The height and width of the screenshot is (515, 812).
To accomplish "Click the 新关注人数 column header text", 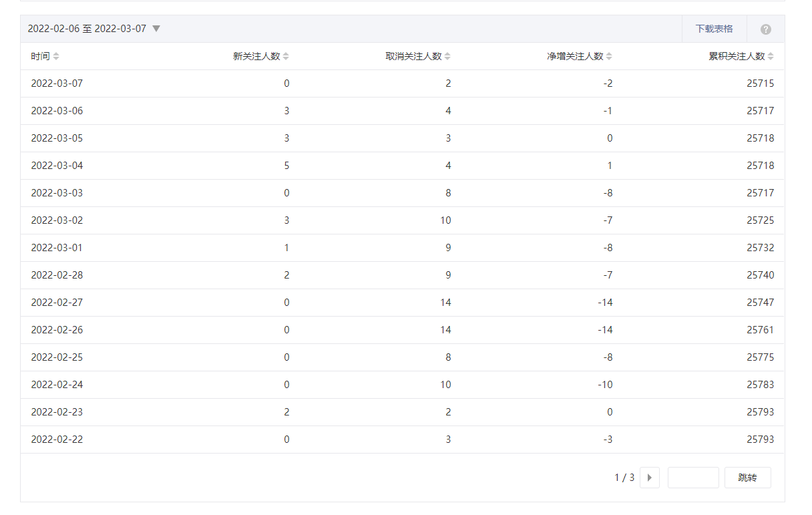I will tap(256, 57).
